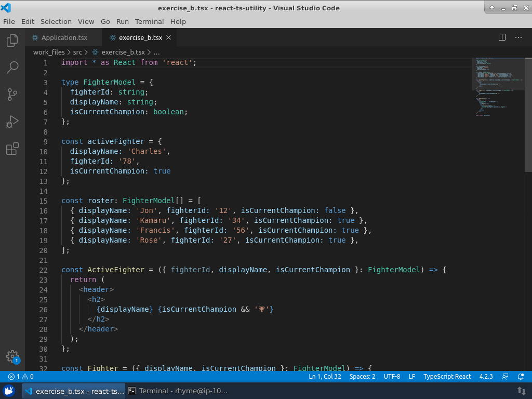
Task: Click TypeScript version 4.2.3
Action: [x=486, y=377]
